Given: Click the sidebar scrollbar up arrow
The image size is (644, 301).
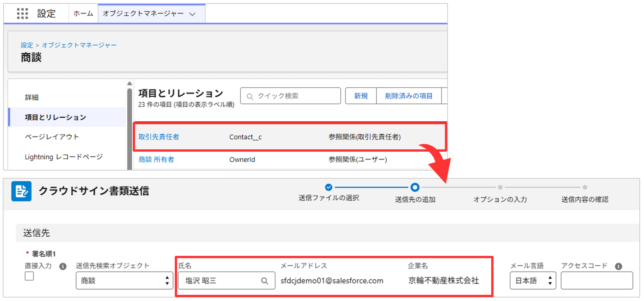Looking at the screenshot, I should pyautogui.click(x=130, y=83).
